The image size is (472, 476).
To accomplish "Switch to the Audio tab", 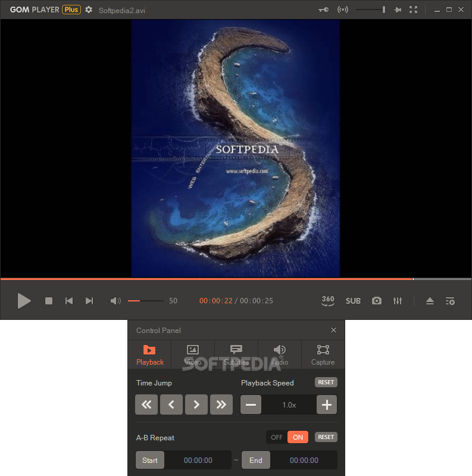I will (279, 354).
